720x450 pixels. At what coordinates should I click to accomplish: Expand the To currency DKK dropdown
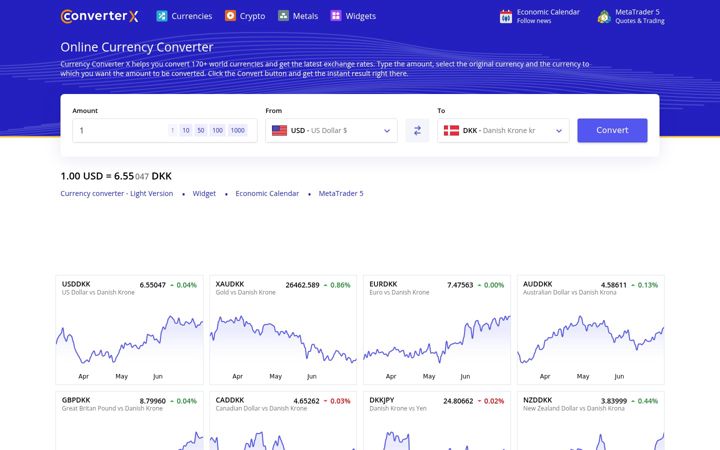click(503, 130)
